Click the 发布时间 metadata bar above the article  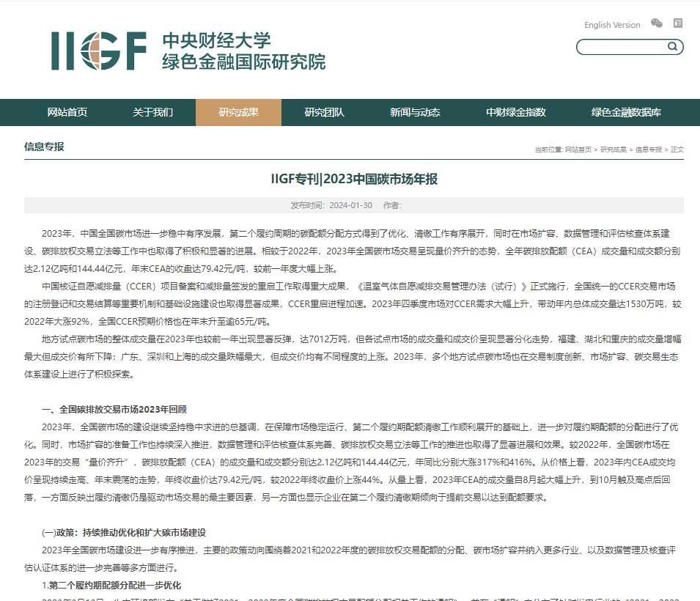point(350,206)
